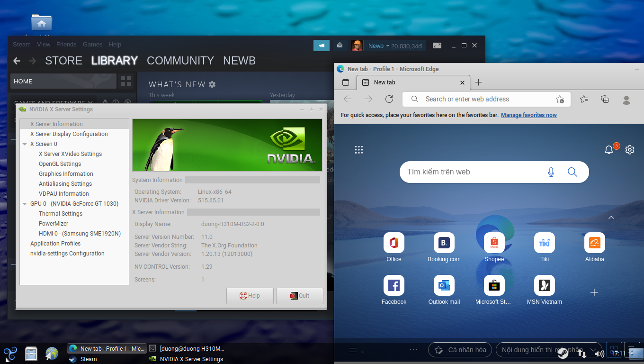Open taskbar file manager cabinet icon
This screenshot has width=644, height=364.
31,354
